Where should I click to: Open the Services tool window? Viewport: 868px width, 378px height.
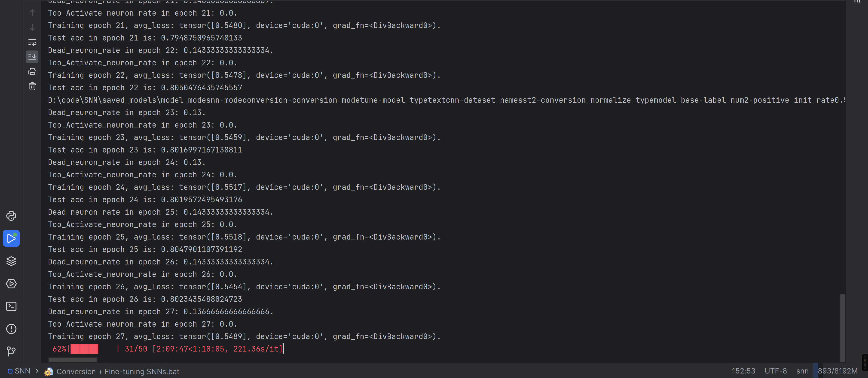pos(11,284)
